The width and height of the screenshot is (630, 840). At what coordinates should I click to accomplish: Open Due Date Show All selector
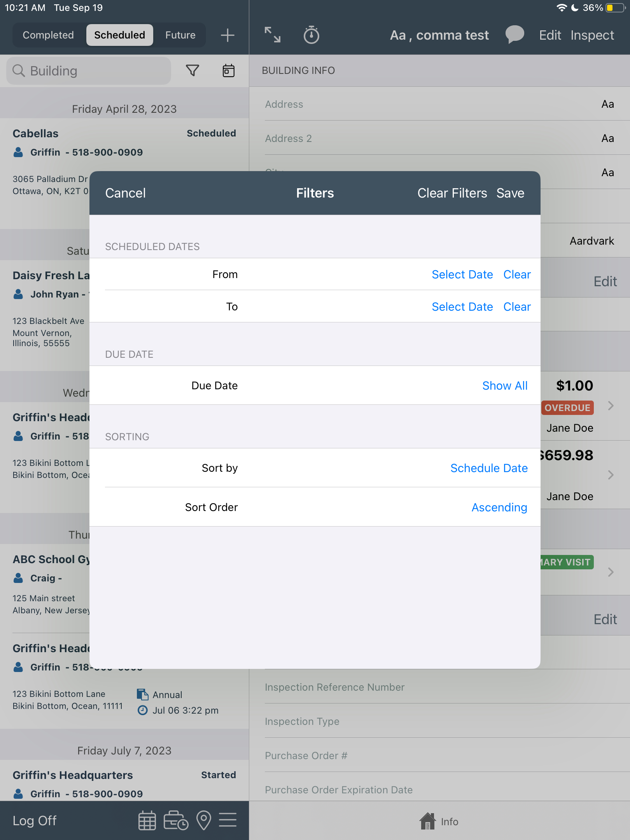click(x=504, y=385)
